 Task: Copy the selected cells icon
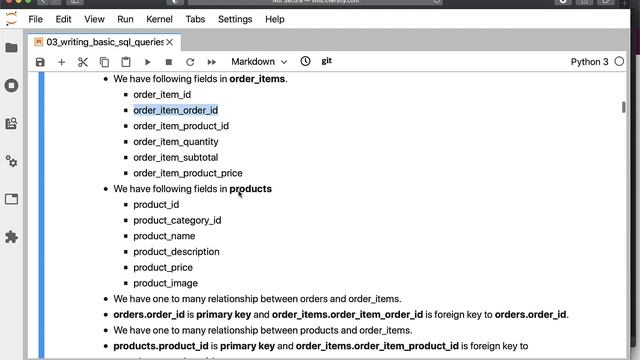[104, 62]
